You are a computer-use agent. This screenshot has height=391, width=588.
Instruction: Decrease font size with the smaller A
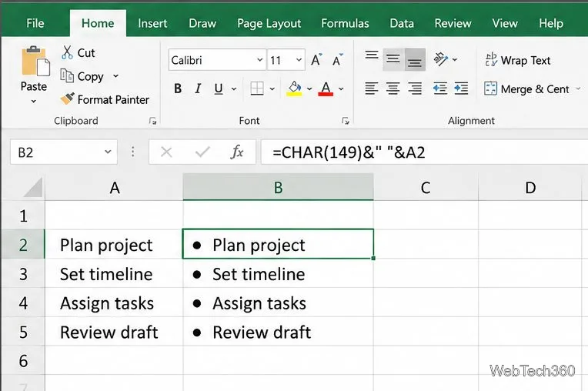pos(338,60)
